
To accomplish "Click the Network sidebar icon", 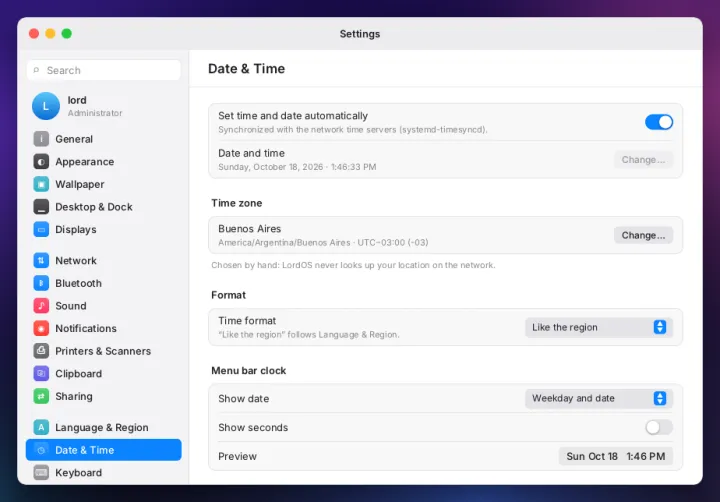I will tap(41, 260).
